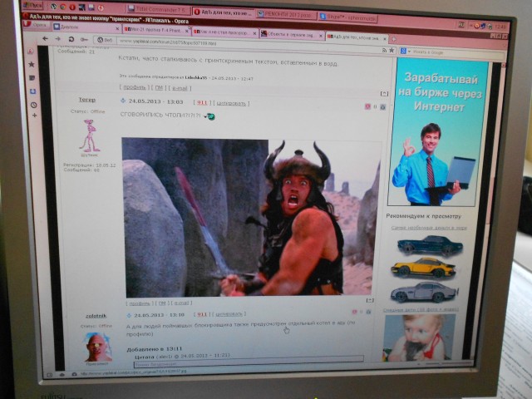Go forward with the Forward arrow

(x=57, y=39)
